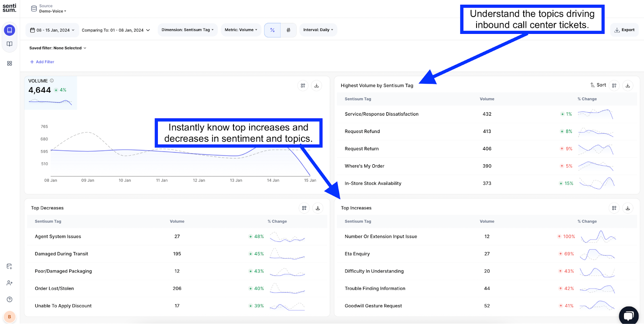644x324 pixels.
Task: Download Highest Volume by Sentisum Tag table
Action: pyautogui.click(x=627, y=86)
